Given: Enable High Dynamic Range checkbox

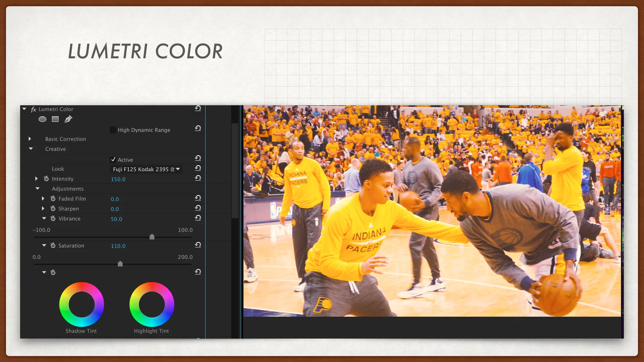Looking at the screenshot, I should click(113, 130).
